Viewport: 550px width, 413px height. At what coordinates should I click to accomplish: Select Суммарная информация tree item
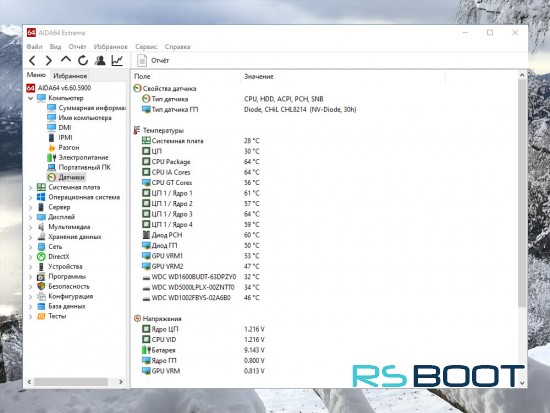[x=92, y=108]
